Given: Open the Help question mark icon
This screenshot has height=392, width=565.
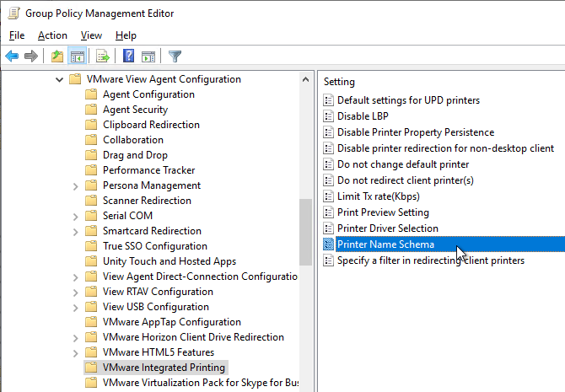Looking at the screenshot, I should (x=129, y=56).
